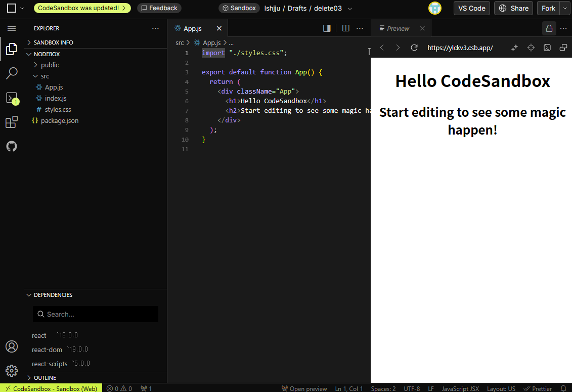The image size is (572, 392).
Task: Open the top-left square workspace menu
Action: coord(15,8)
